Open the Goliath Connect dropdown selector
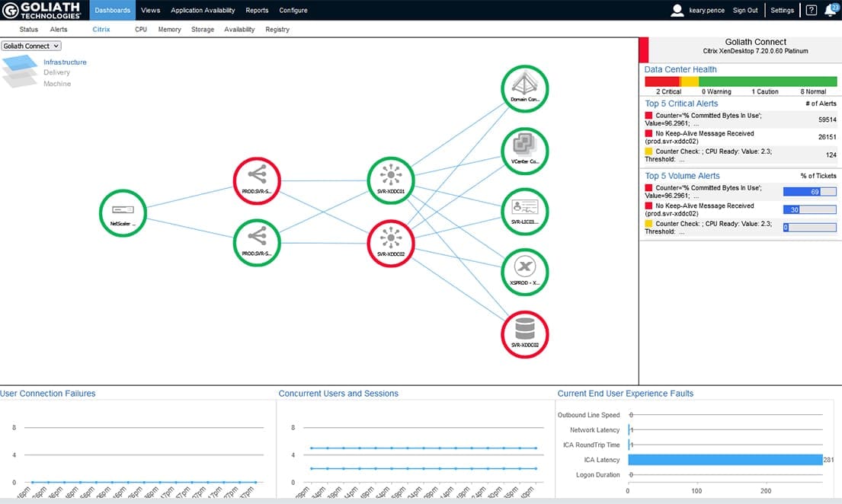The image size is (842, 504). pyautogui.click(x=31, y=46)
